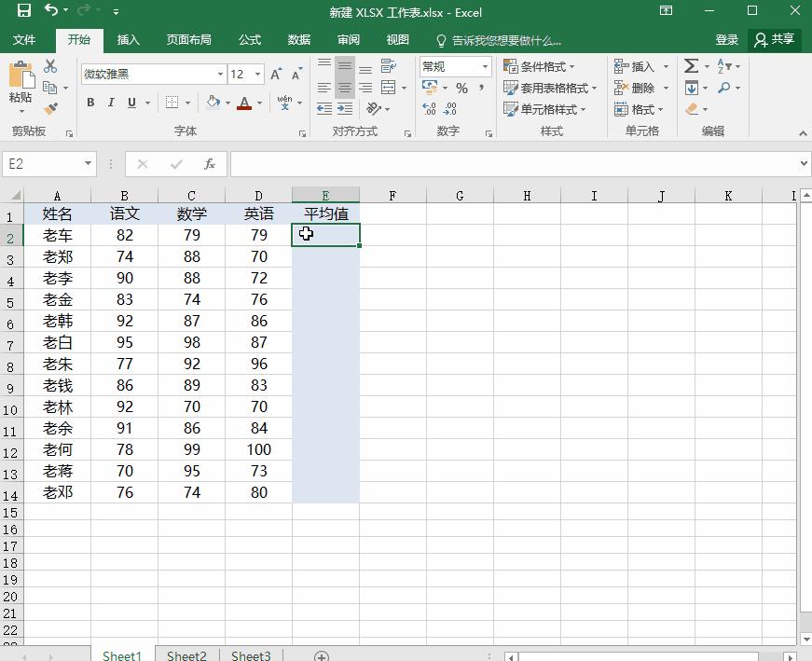Add a new sheet with plus button
812x661 pixels.
coord(321,656)
